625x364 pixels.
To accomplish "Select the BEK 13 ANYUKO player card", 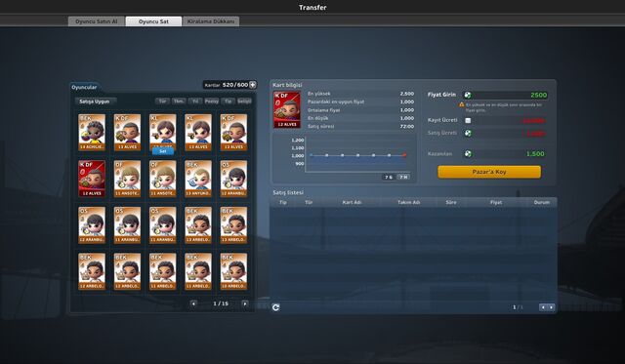I will click(198, 179).
